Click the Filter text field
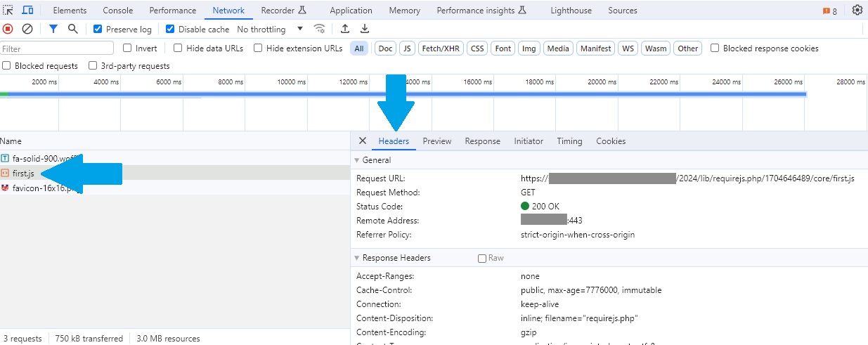 (x=57, y=48)
